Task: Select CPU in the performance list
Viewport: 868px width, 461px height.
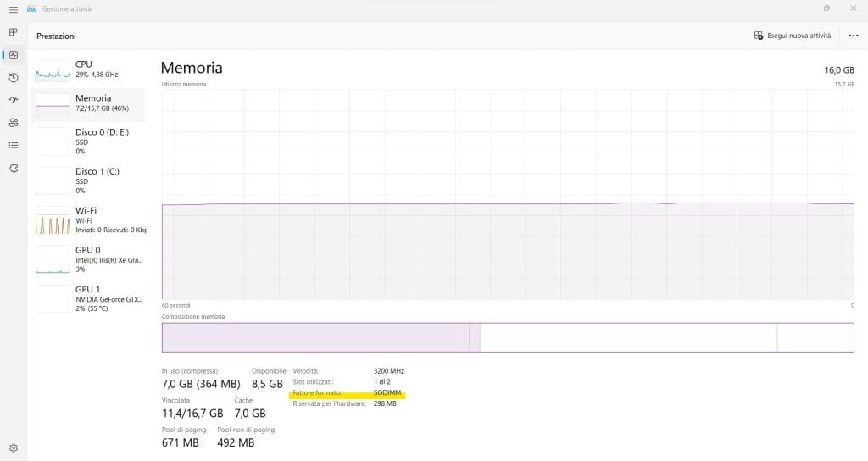Action: (88, 69)
